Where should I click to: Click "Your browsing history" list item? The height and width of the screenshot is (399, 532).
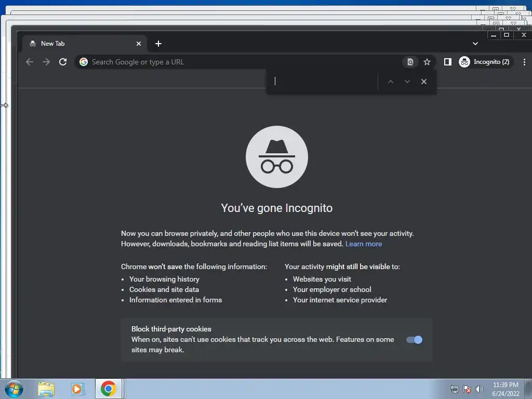pyautogui.click(x=164, y=279)
